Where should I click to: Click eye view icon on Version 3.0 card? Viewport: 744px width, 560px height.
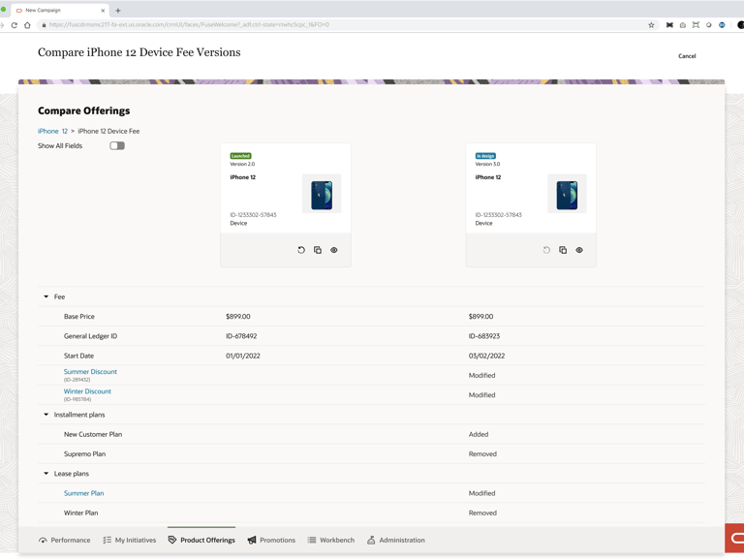(579, 250)
